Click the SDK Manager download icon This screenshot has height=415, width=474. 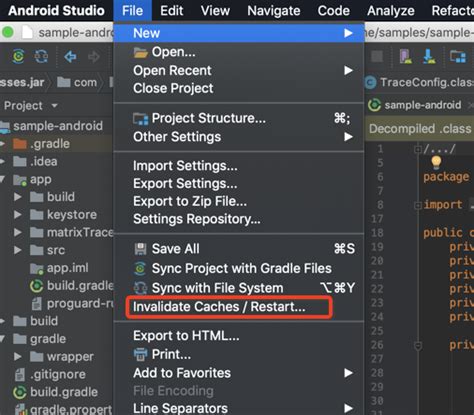(429, 56)
